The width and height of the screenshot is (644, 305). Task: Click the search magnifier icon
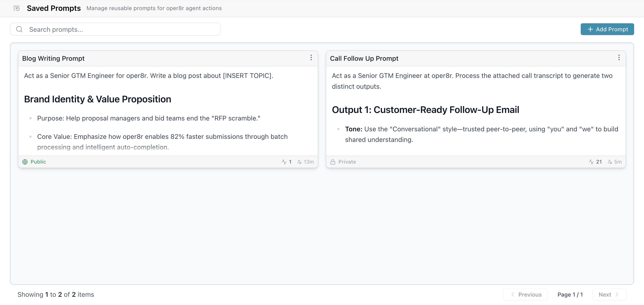pos(20,29)
